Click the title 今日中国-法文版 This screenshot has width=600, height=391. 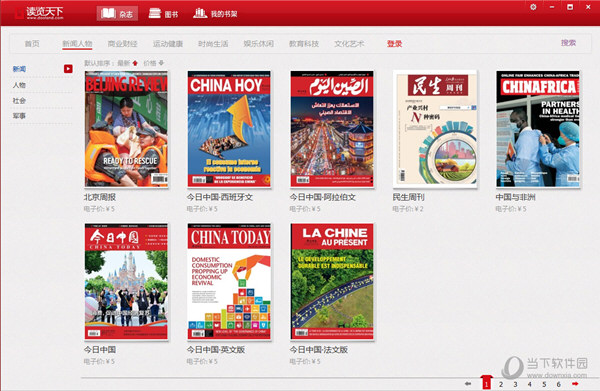319,350
